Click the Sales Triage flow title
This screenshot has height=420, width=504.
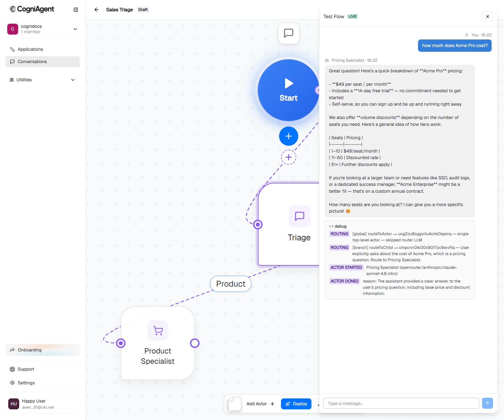pyautogui.click(x=120, y=10)
